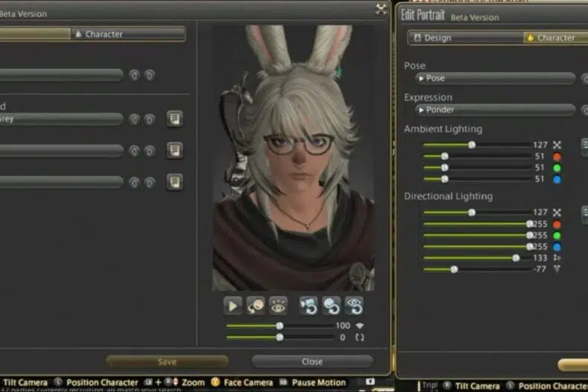
Task: Click the Close button
Action: 312,362
